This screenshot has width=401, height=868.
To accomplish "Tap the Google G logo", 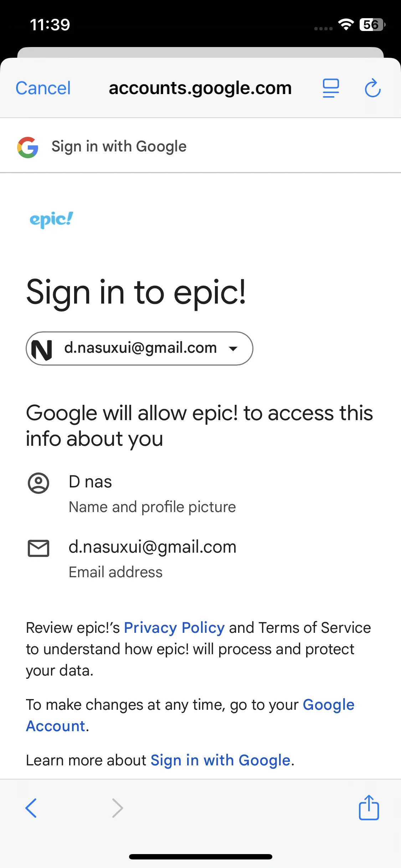I will tap(28, 147).
